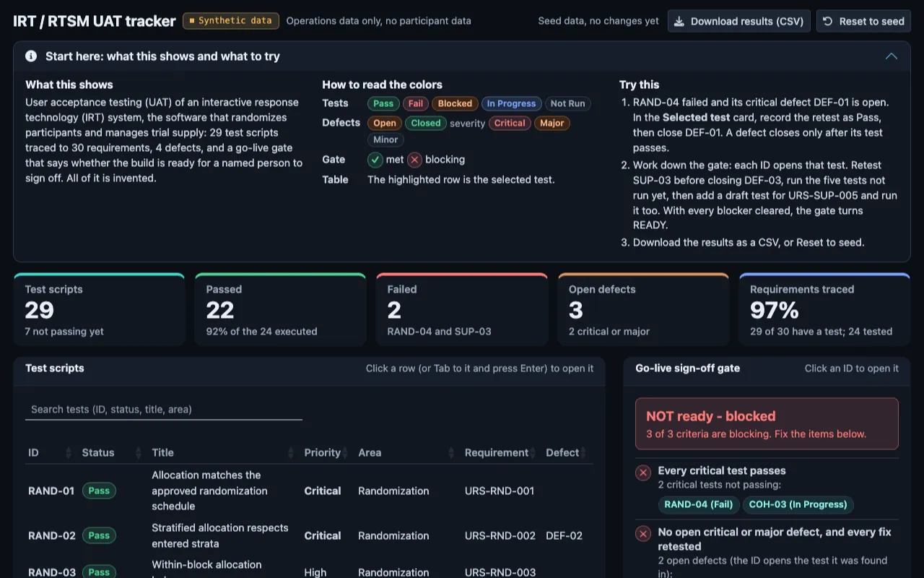Sort the table by ID column arrows

[69, 453]
